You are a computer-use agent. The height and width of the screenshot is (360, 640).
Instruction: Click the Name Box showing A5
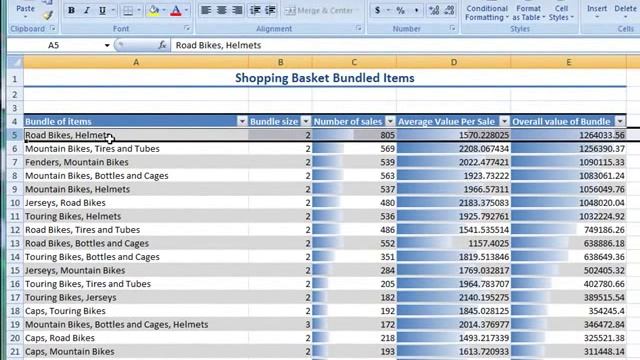pyautogui.click(x=54, y=45)
